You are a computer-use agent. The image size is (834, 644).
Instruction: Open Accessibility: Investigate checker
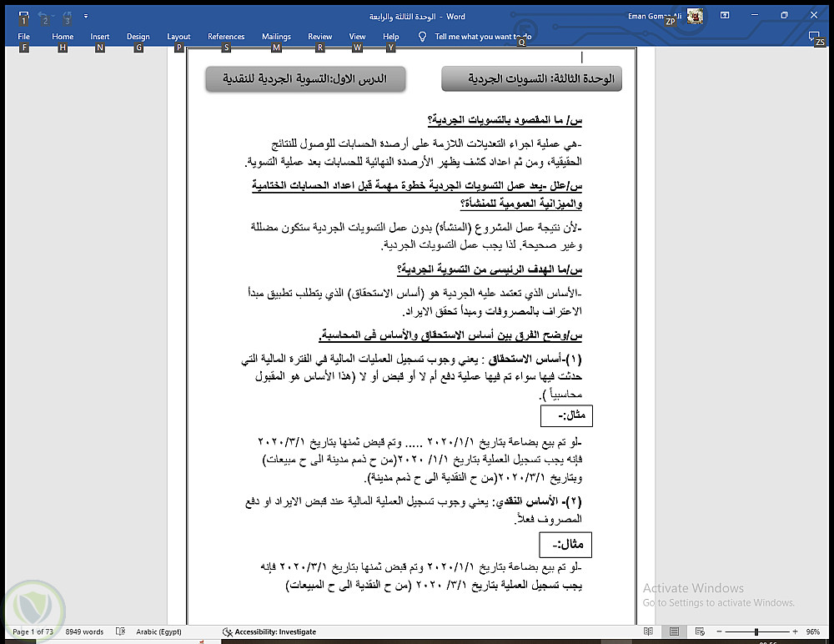point(269,631)
